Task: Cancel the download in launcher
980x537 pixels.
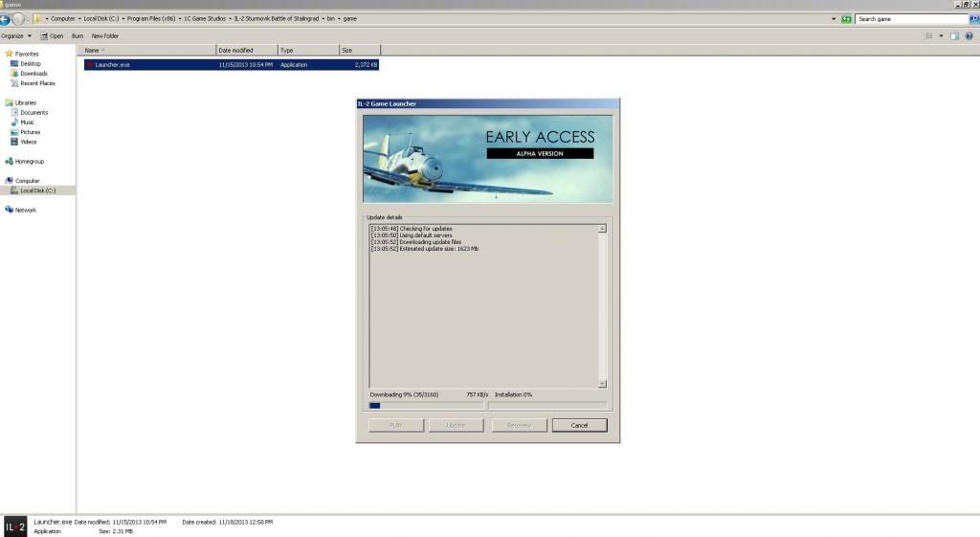Action: click(x=579, y=425)
